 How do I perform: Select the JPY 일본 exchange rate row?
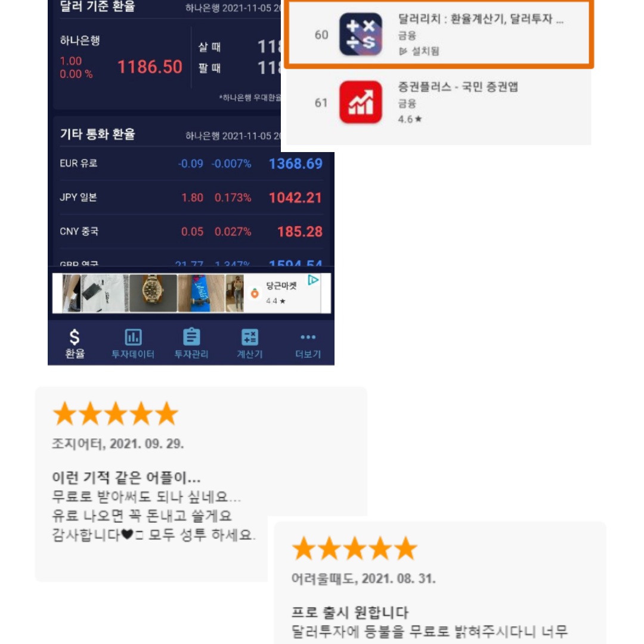(191, 197)
